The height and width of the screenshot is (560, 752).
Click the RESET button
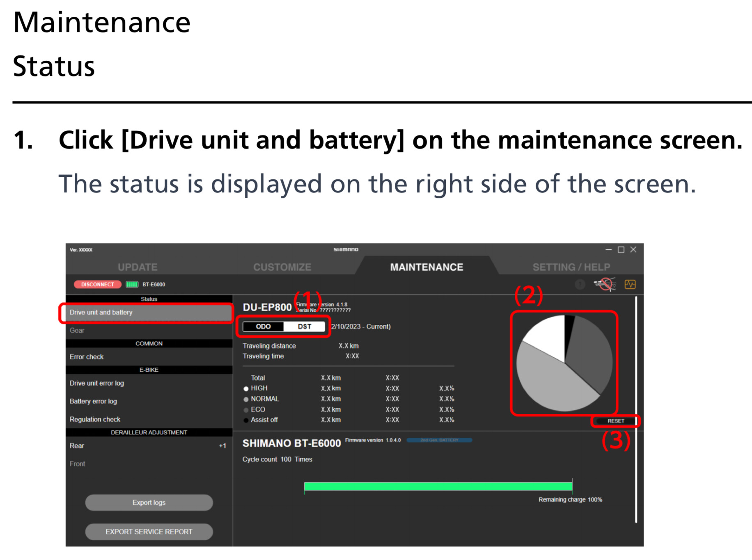(x=616, y=421)
